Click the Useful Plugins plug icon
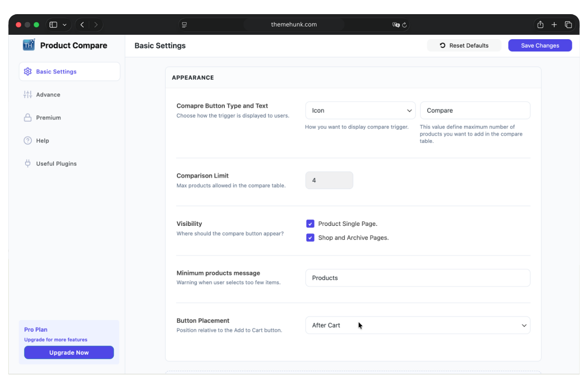 (28, 164)
